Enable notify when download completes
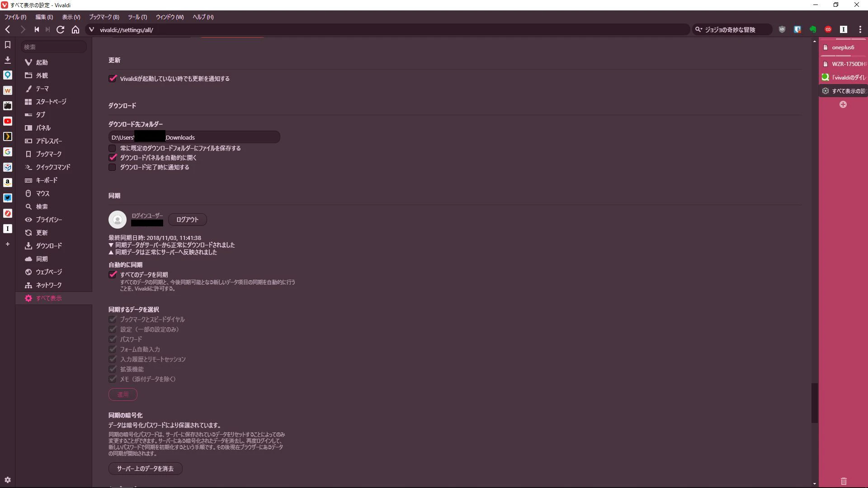This screenshot has width=868, height=488. [112, 167]
